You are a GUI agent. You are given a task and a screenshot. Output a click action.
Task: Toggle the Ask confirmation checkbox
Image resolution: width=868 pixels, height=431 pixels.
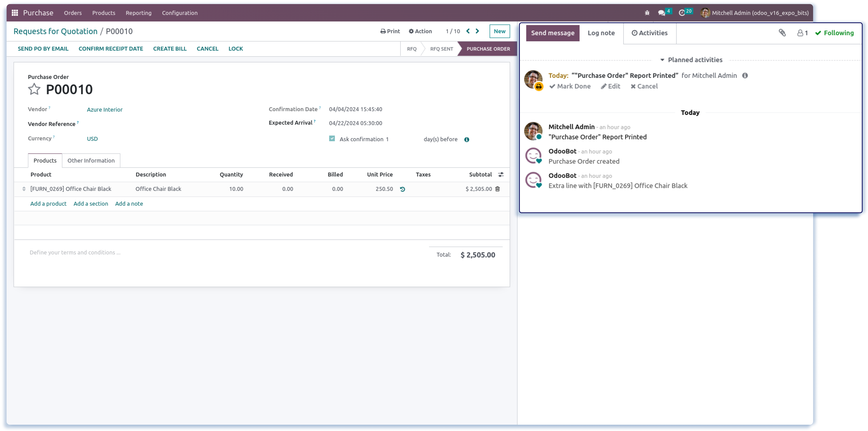(x=332, y=139)
